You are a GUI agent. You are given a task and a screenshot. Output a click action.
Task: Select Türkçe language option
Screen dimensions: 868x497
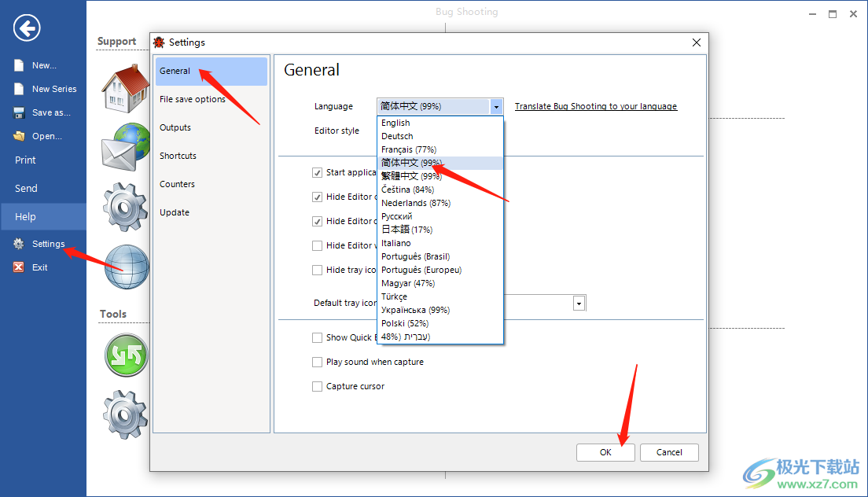click(x=440, y=296)
